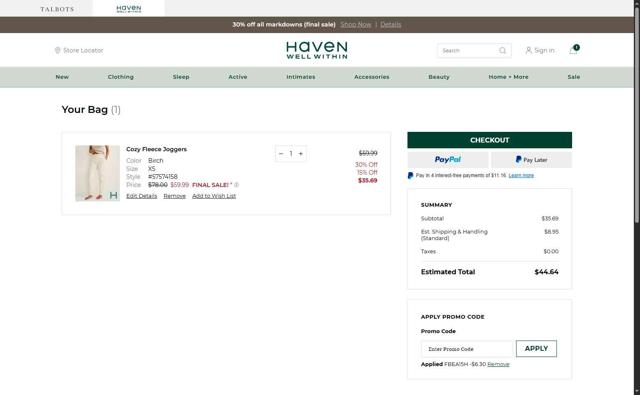Open the Home + More menu

[508, 77]
